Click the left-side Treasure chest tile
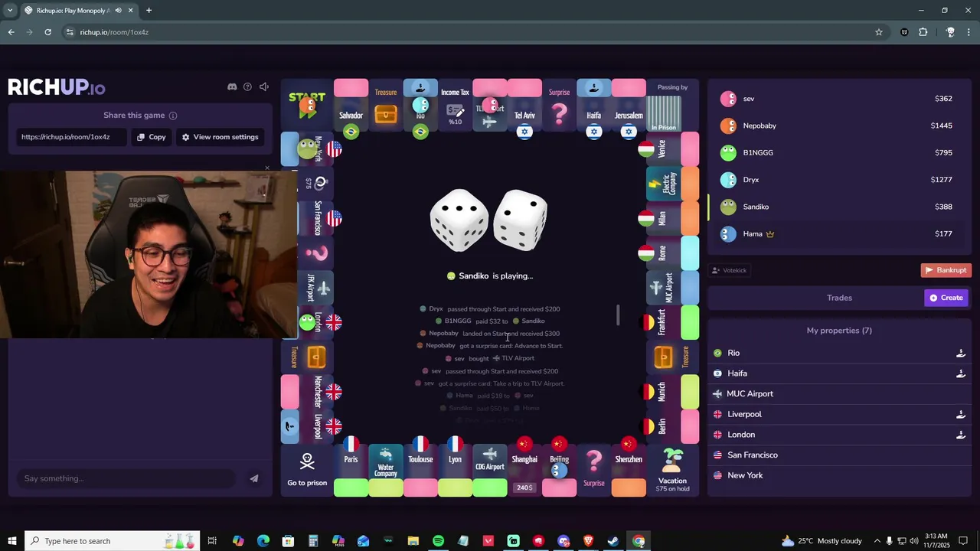This screenshot has height=551, width=980. tap(307, 357)
